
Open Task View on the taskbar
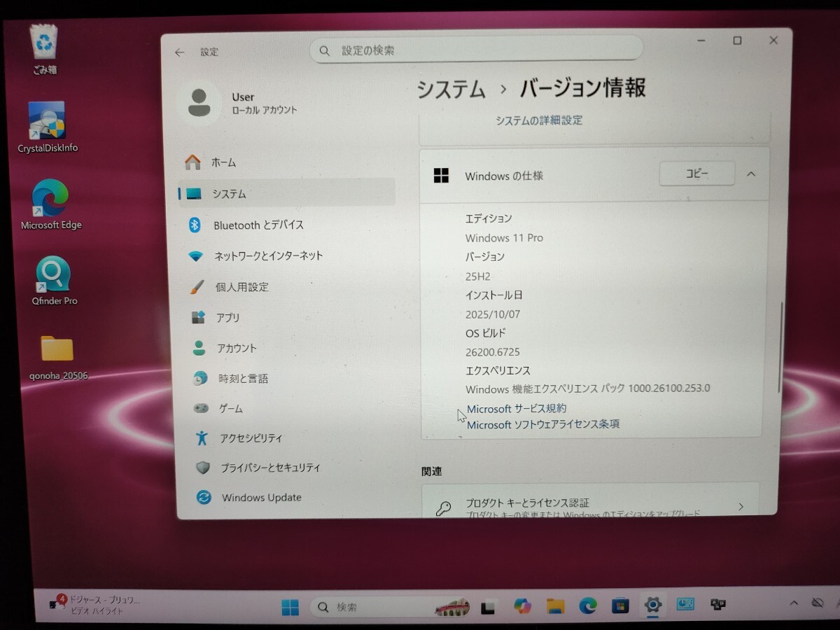tap(488, 608)
